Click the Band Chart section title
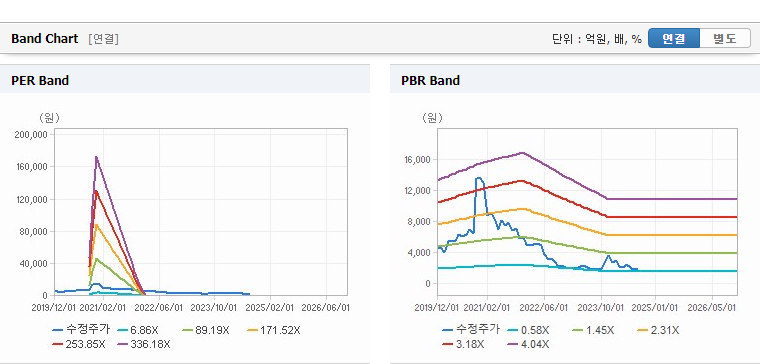 45,39
